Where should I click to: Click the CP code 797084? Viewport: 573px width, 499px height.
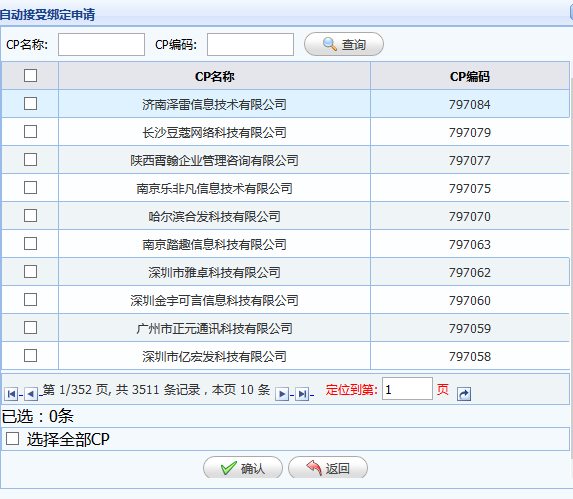point(470,104)
